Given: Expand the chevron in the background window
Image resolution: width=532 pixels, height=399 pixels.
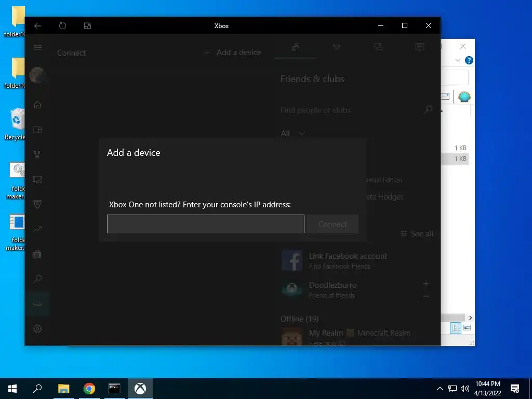Looking at the screenshot, I should coord(457,60).
